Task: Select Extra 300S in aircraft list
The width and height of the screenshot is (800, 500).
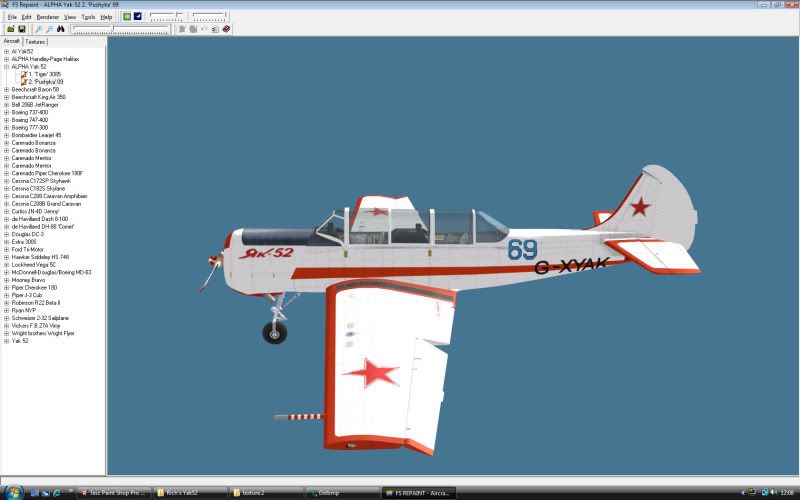Action: [x=24, y=242]
